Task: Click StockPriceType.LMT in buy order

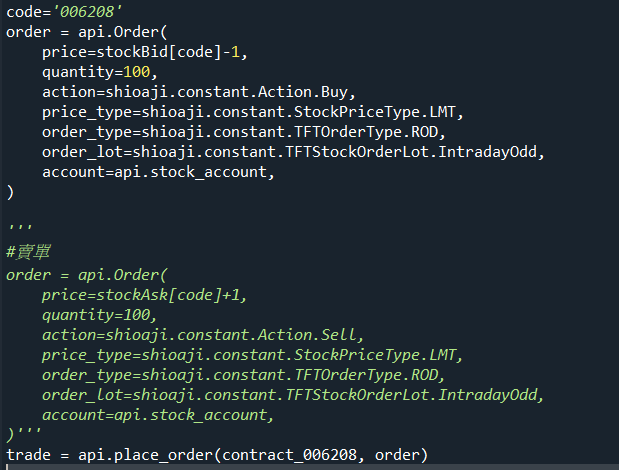Action: (x=375, y=112)
